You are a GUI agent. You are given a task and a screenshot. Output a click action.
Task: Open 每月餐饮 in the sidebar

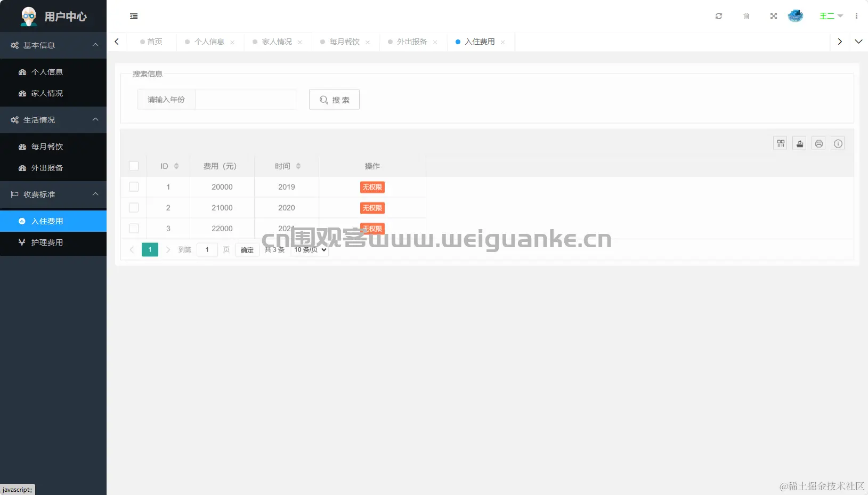point(53,147)
